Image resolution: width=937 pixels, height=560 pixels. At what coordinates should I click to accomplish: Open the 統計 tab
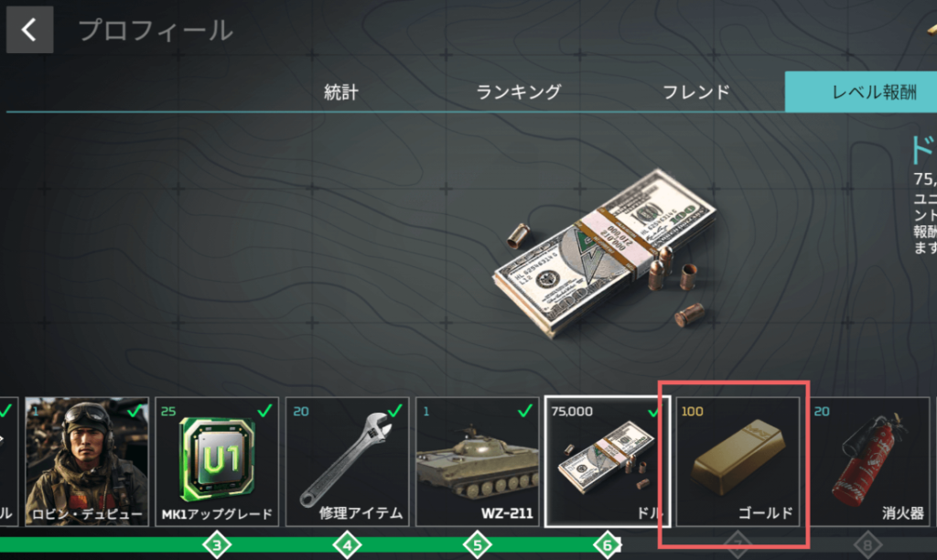tap(341, 92)
